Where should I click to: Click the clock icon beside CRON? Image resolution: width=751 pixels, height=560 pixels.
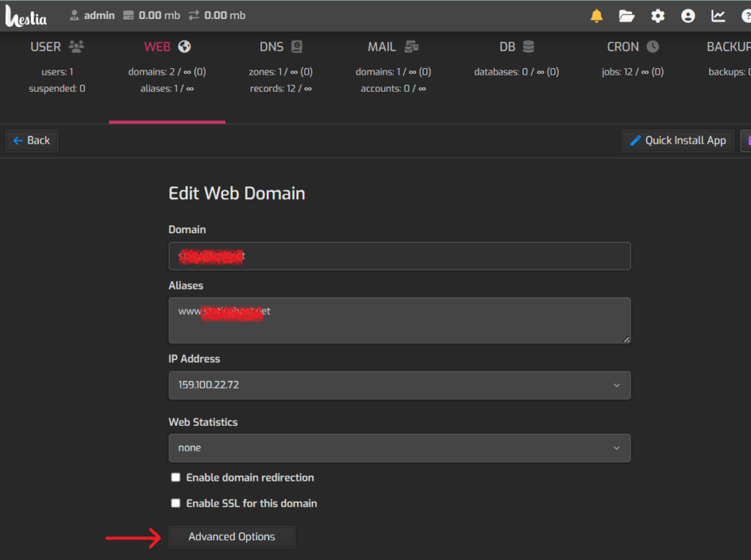(653, 46)
